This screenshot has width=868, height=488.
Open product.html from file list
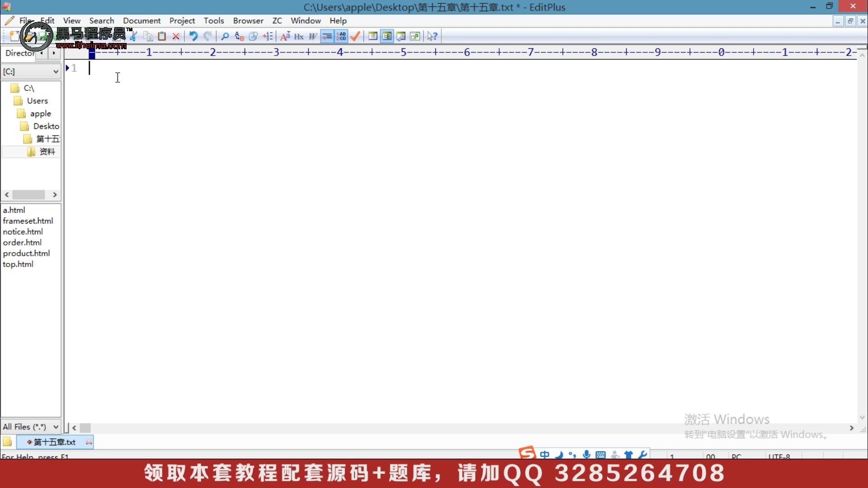pyautogui.click(x=26, y=253)
